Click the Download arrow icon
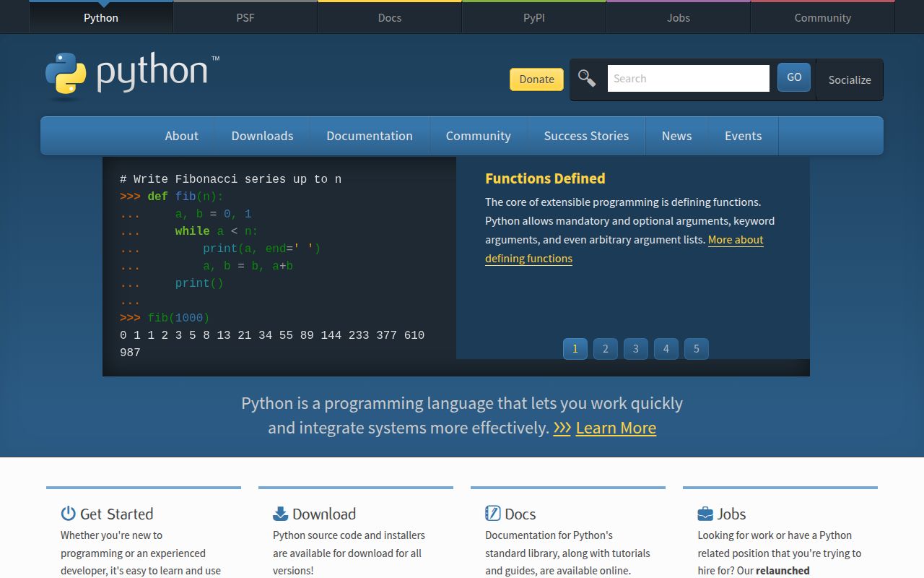The image size is (924, 578). 280,514
